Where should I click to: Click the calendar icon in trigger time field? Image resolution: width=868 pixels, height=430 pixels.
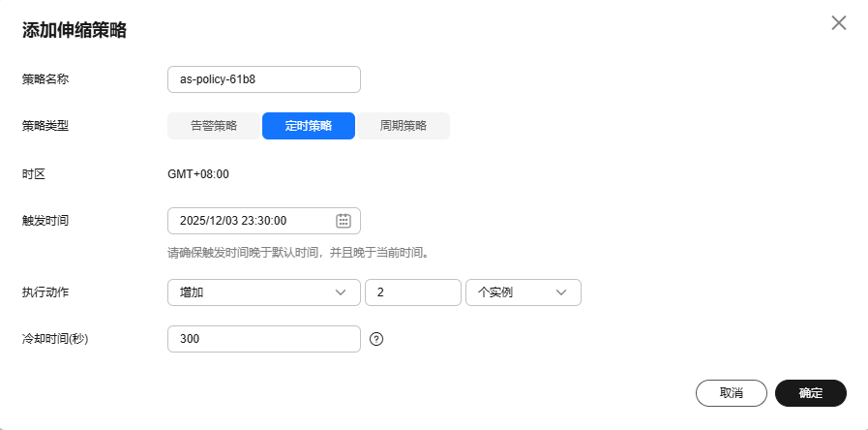pos(343,221)
